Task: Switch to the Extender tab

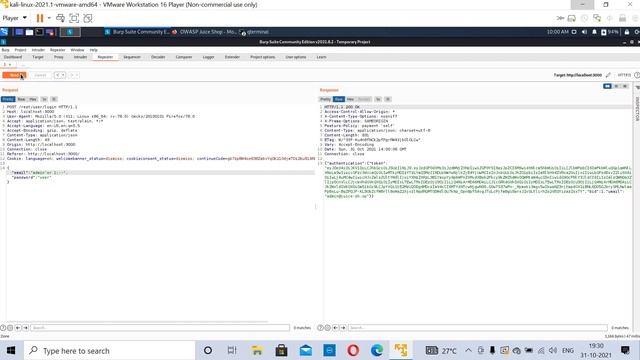Action: pyautogui.click(x=232, y=57)
